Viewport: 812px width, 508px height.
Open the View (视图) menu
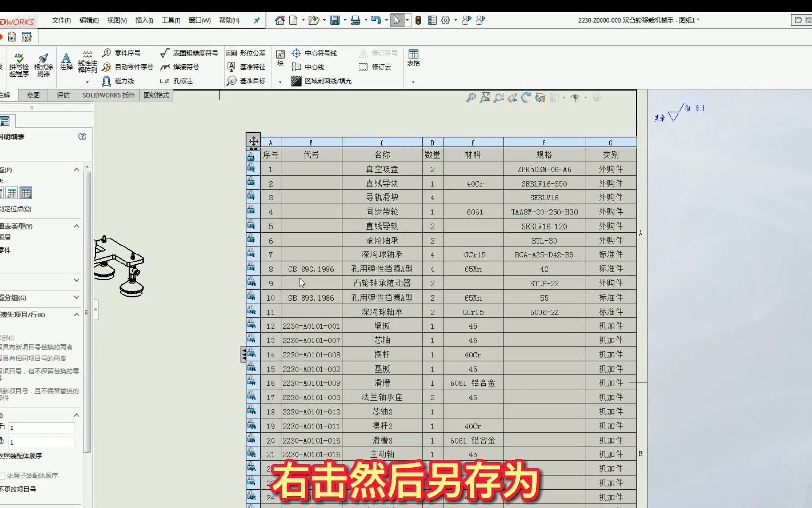tap(117, 20)
